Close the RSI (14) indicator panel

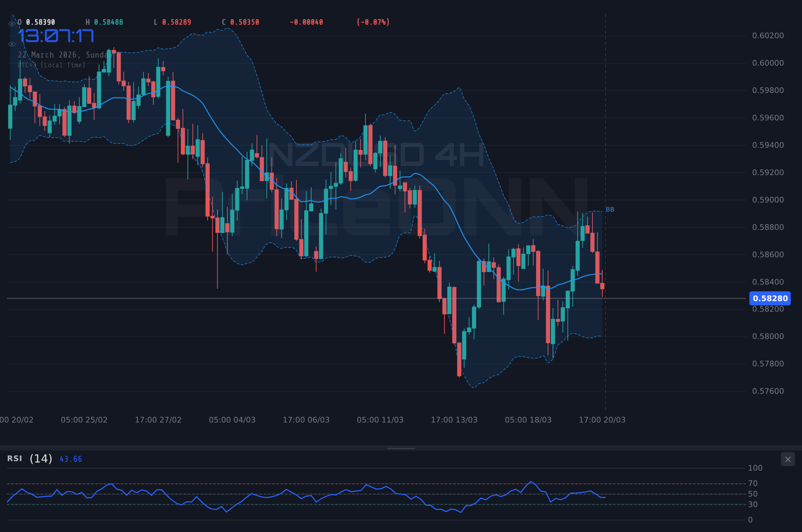[x=788, y=459]
